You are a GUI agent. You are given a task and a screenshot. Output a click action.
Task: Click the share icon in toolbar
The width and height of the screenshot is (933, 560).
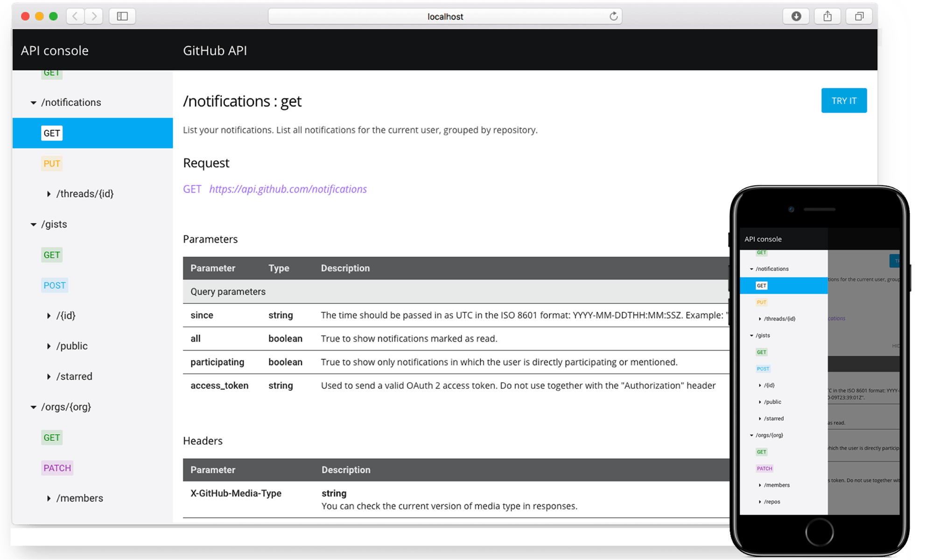827,16
